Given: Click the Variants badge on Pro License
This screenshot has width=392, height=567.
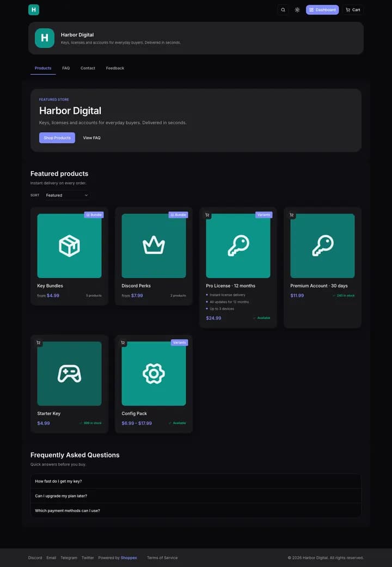Looking at the screenshot, I should click(x=264, y=215).
